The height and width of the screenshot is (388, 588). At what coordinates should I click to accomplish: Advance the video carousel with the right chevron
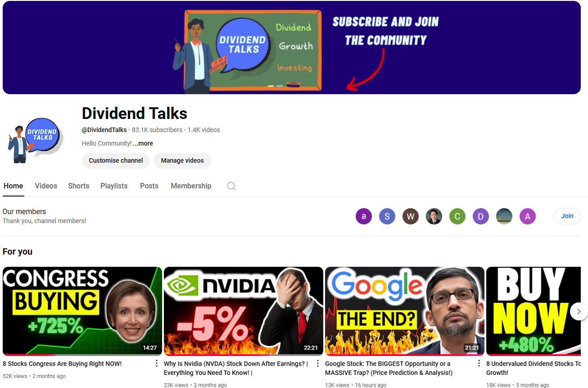579,311
